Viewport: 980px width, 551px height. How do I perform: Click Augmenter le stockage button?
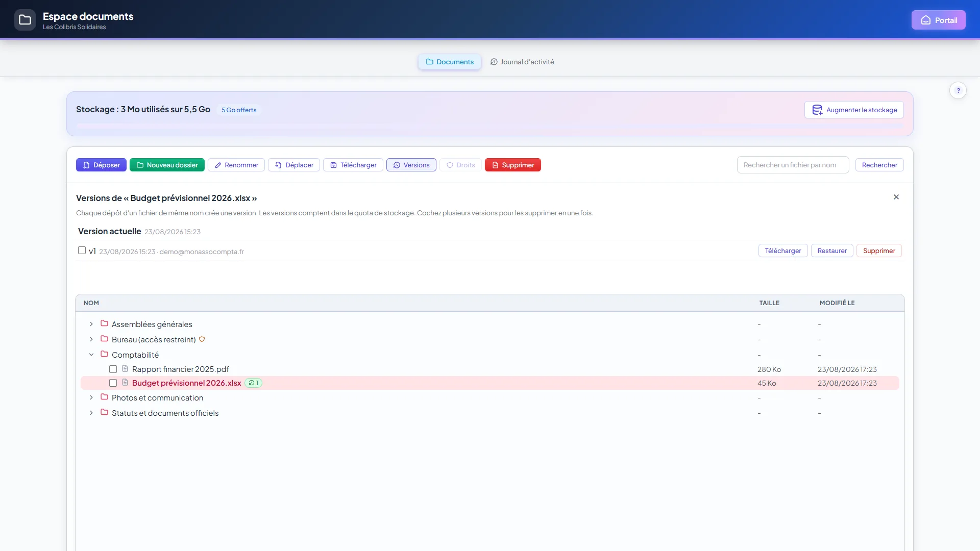pos(854,110)
